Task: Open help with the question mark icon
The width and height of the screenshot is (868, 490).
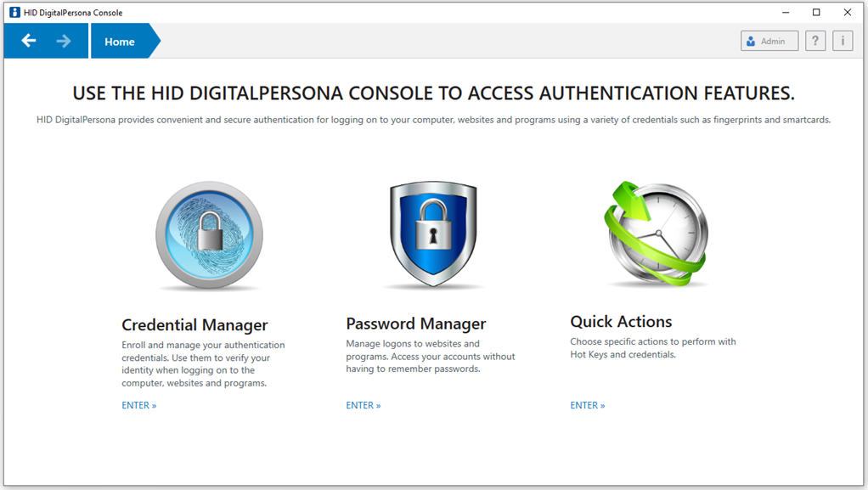Action: pos(815,41)
